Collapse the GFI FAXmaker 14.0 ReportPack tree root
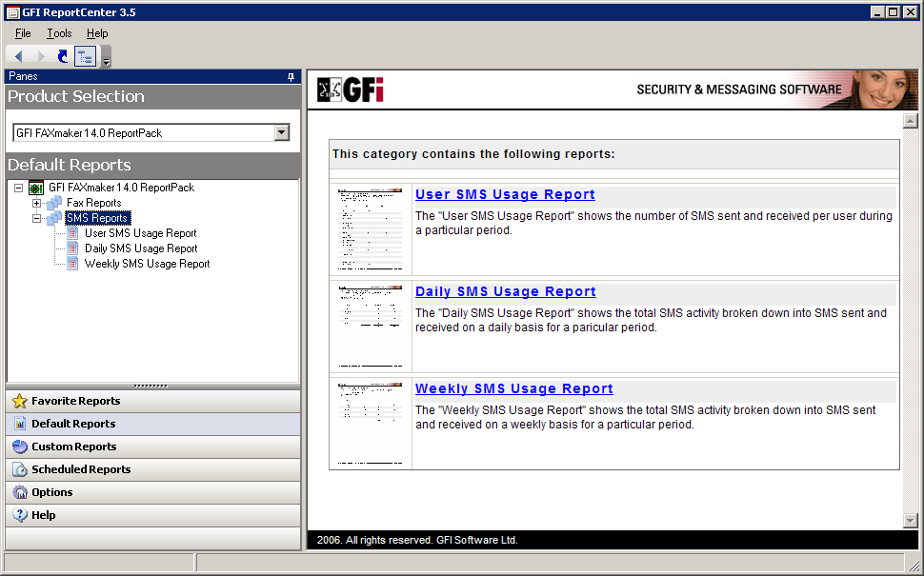Viewport: 924px width, 576px height. pyautogui.click(x=19, y=188)
